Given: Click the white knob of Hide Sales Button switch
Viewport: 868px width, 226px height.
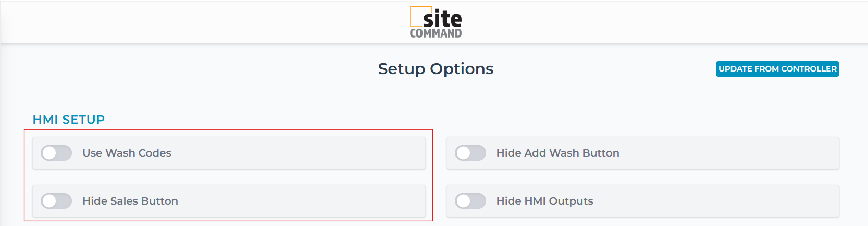Looking at the screenshot, I should (49, 201).
